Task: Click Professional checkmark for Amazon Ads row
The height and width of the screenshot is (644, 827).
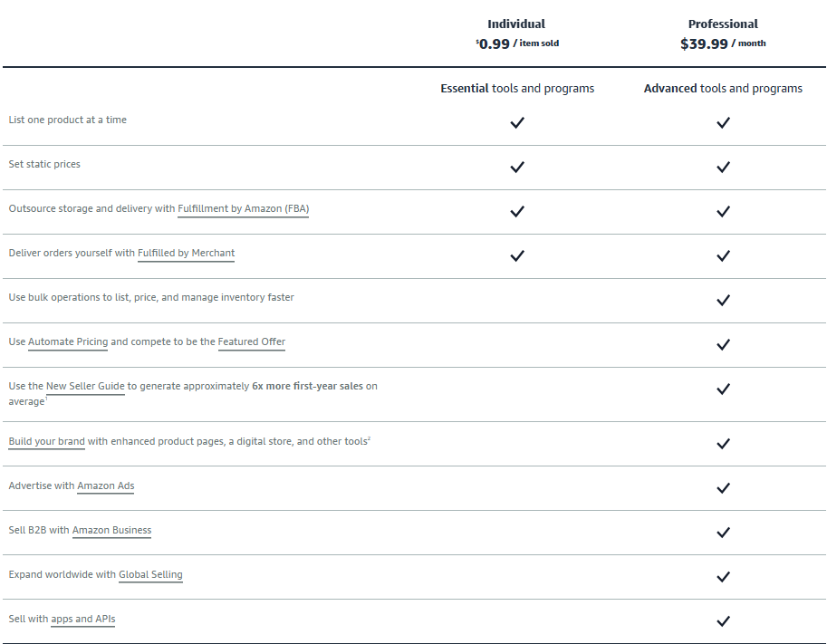Action: coord(723,487)
